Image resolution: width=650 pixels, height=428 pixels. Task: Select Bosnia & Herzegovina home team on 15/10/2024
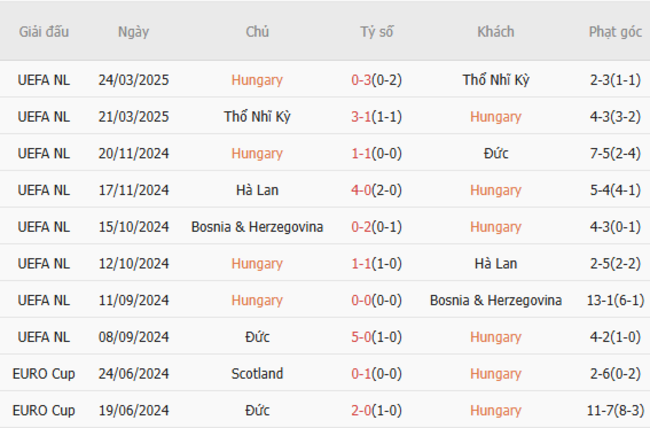[x=257, y=227]
